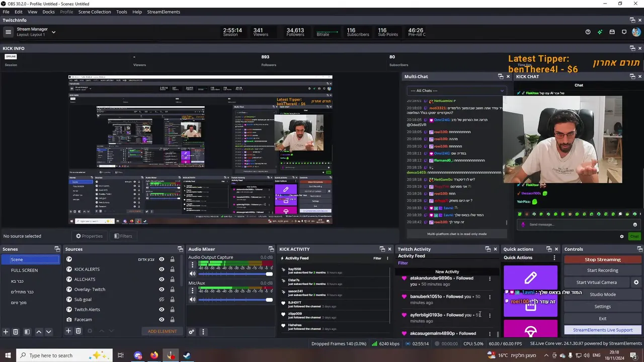Click the green sparkle icon in TwitchInfo

click(x=600, y=32)
